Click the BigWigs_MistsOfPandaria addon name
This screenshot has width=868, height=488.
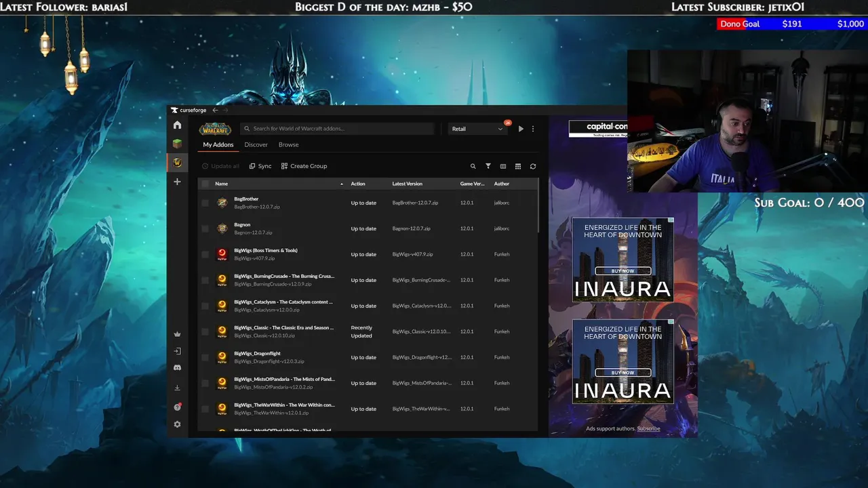click(x=284, y=379)
